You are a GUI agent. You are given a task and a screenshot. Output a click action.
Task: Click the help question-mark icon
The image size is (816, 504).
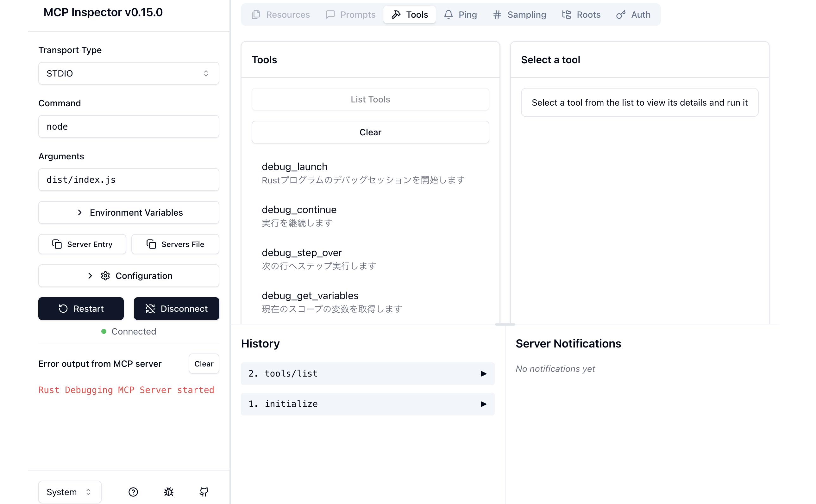point(133,492)
